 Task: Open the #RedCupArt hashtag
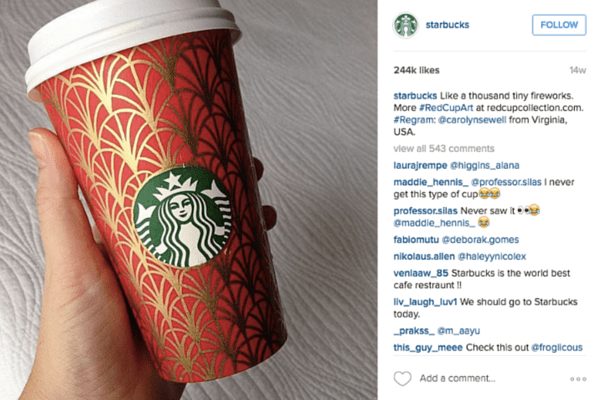(446, 108)
